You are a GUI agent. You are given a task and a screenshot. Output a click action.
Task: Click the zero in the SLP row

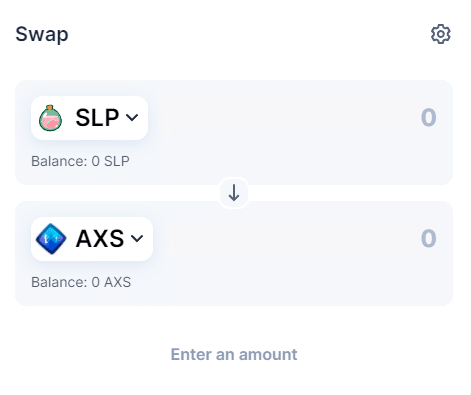429,117
